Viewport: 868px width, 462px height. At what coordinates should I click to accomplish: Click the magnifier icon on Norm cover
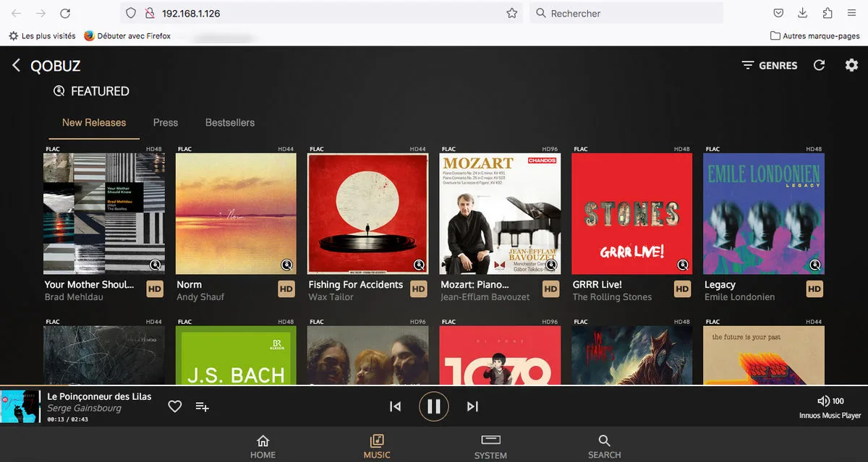point(287,265)
